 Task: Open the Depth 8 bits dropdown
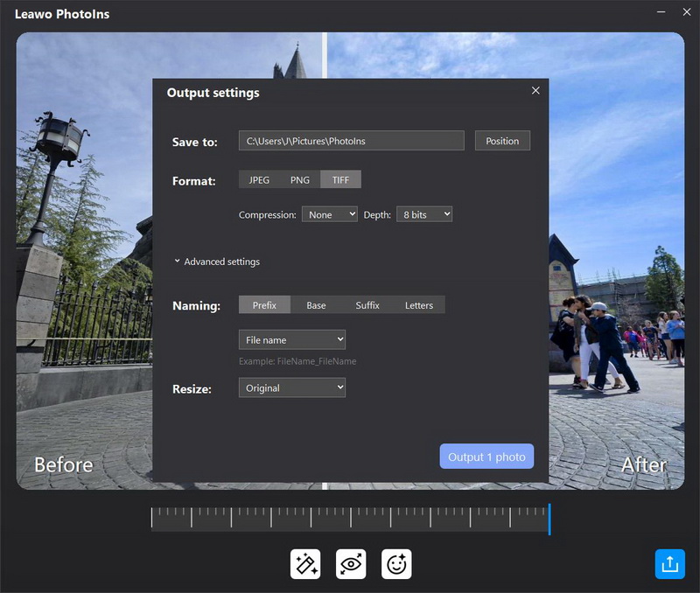[424, 214]
